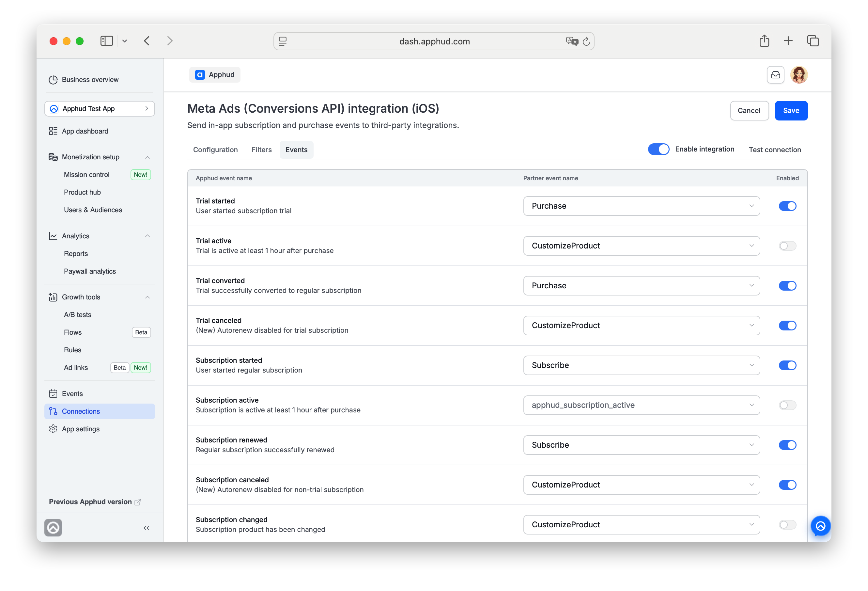The image size is (868, 591).
Task: Enable the Subscription changed event toggle
Action: 787,525
